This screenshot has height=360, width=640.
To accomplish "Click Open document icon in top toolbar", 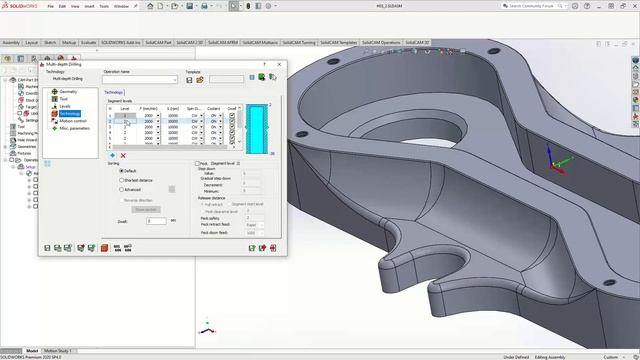I will point(175,6).
